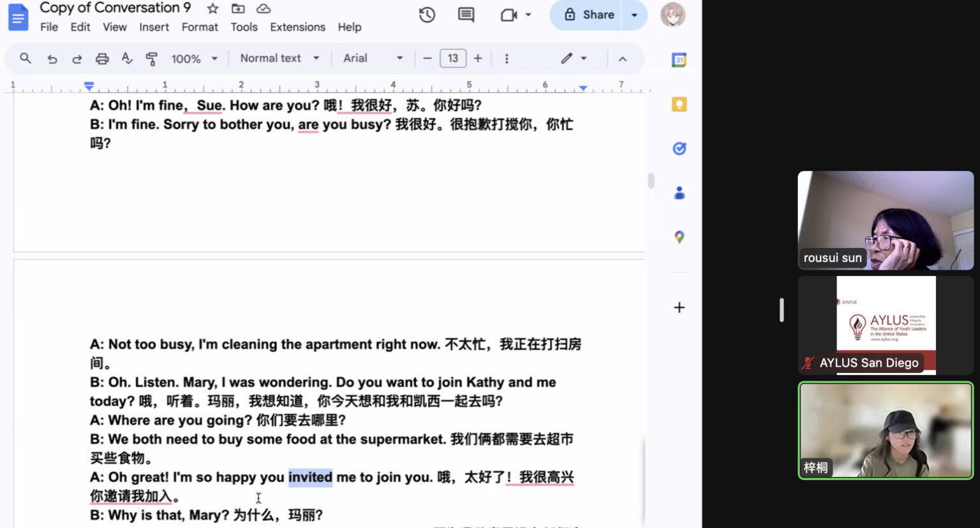The width and height of the screenshot is (980, 528).
Task: Click the highlighted word "invited"
Action: (x=310, y=477)
